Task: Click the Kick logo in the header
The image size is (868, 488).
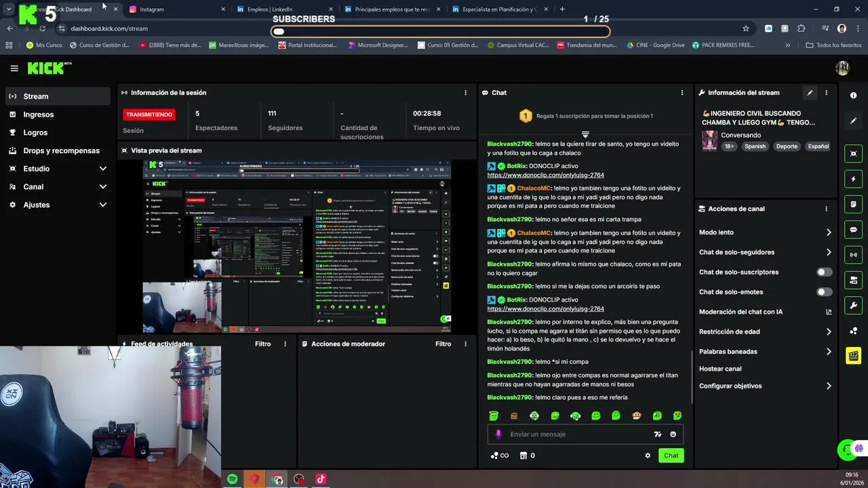Action: tap(50, 68)
